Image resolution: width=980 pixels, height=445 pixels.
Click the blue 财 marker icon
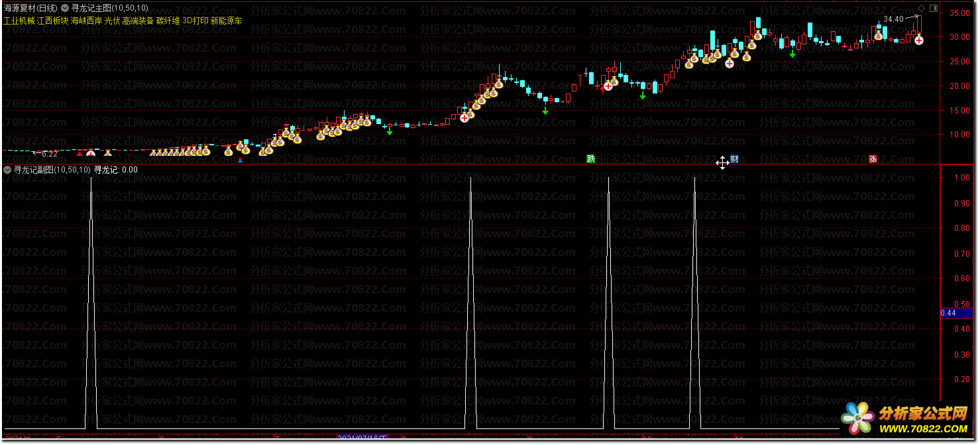click(734, 159)
